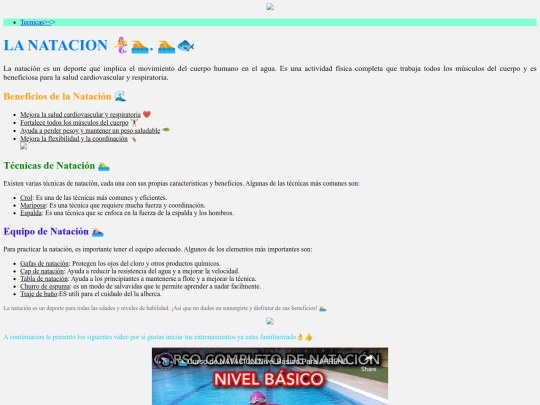540x405 pixels.
Task: Click the red heart emoji in the benefits list
Action: (147, 114)
